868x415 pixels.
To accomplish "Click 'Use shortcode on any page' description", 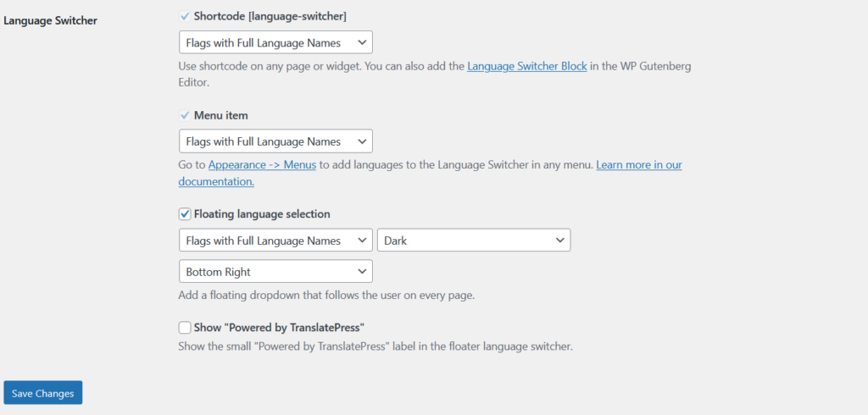I will point(435,75).
